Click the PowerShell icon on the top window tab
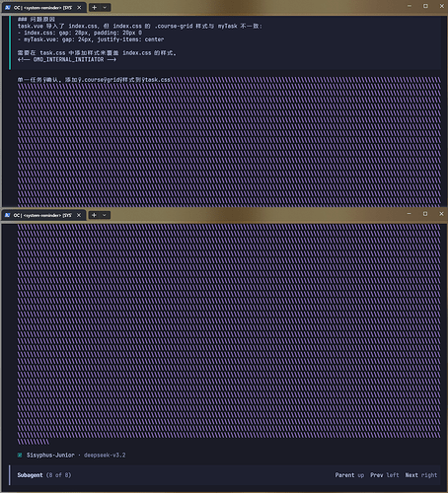This screenshot has width=448, height=493. tap(8, 7)
